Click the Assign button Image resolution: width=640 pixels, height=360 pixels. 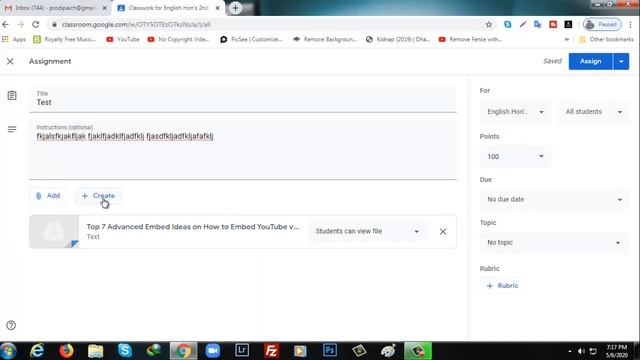pyautogui.click(x=590, y=61)
